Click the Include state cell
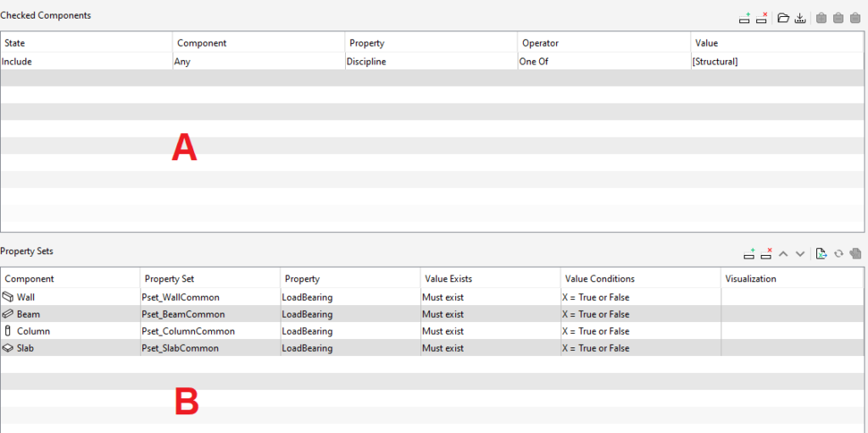The image size is (868, 433). click(17, 62)
